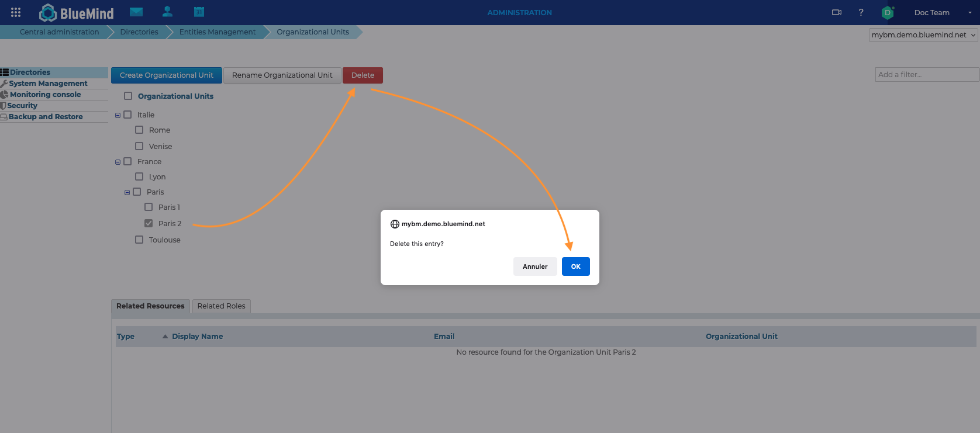The image size is (980, 433).
Task: Open the apps grid launcher icon
Action: [x=16, y=12]
